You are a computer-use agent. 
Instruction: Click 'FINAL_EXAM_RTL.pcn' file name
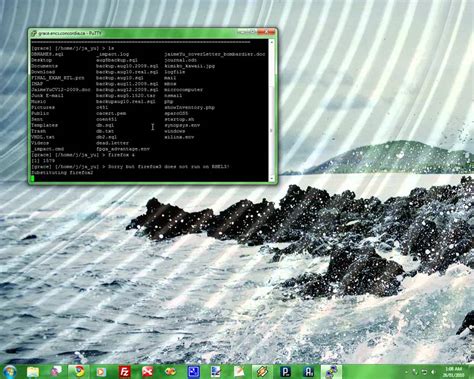tap(58, 78)
